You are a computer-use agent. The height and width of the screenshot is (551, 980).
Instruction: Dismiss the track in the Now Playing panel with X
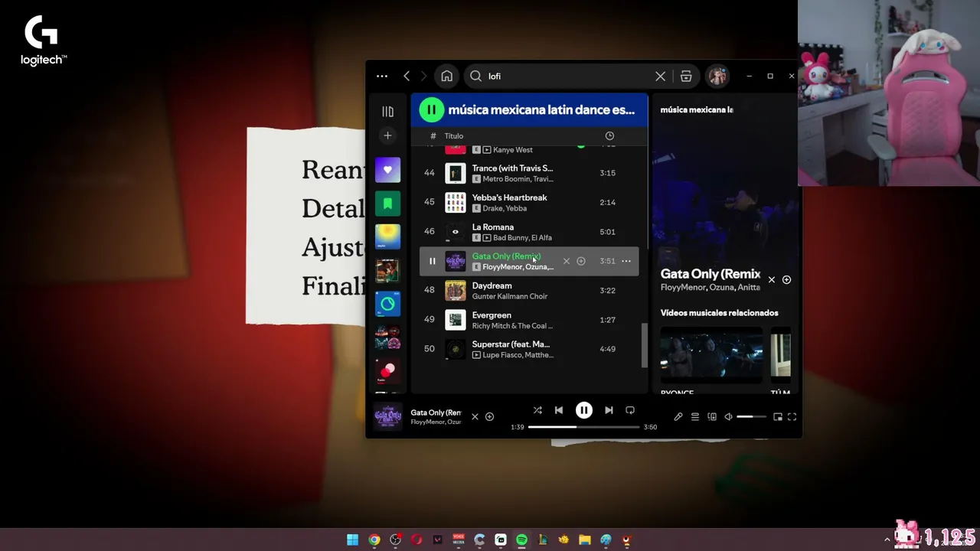(772, 280)
